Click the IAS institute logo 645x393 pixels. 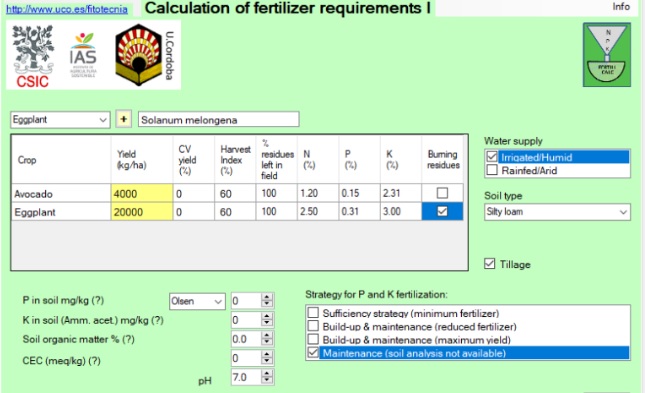coord(83,54)
